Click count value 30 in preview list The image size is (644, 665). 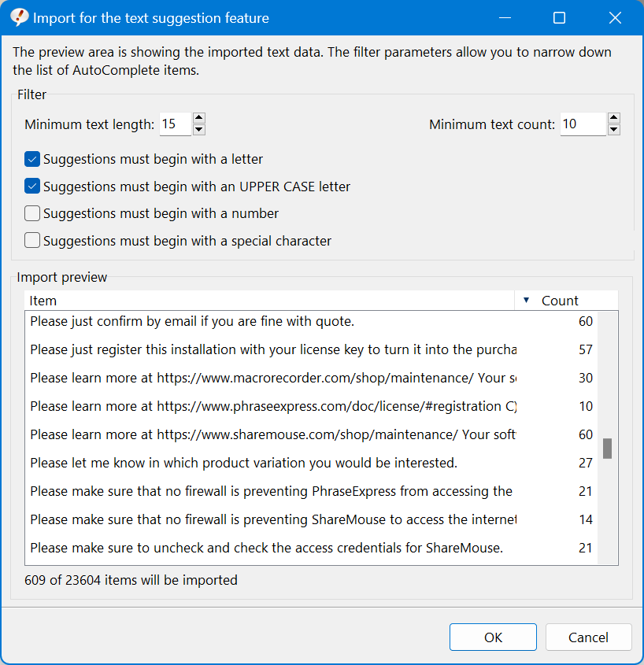pyautogui.click(x=586, y=378)
